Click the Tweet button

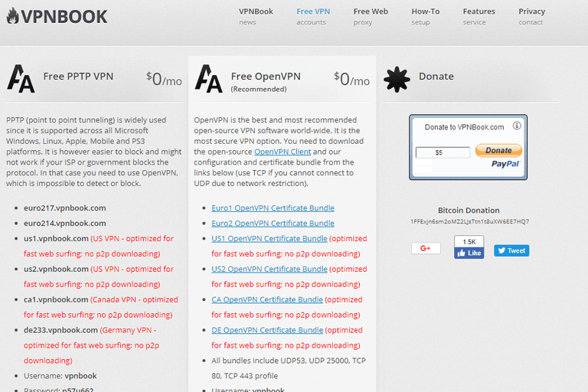(x=511, y=250)
